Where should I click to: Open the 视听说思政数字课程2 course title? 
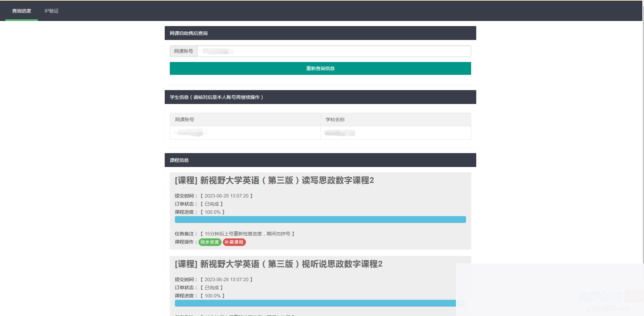pos(278,264)
